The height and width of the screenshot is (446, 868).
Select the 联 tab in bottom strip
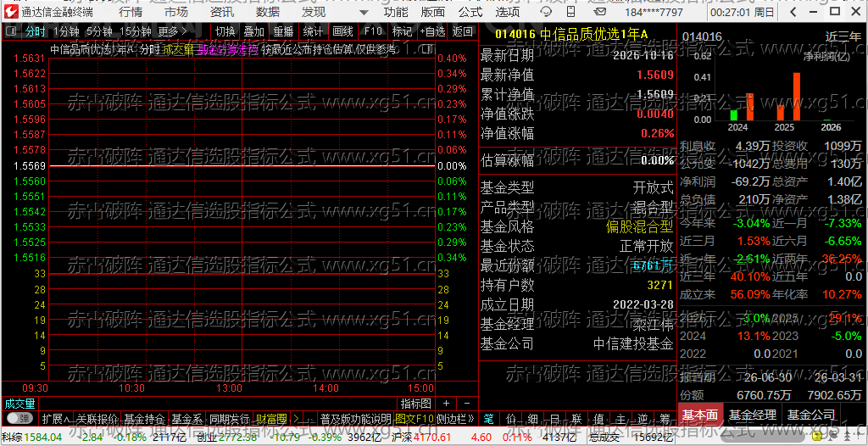[576, 418]
